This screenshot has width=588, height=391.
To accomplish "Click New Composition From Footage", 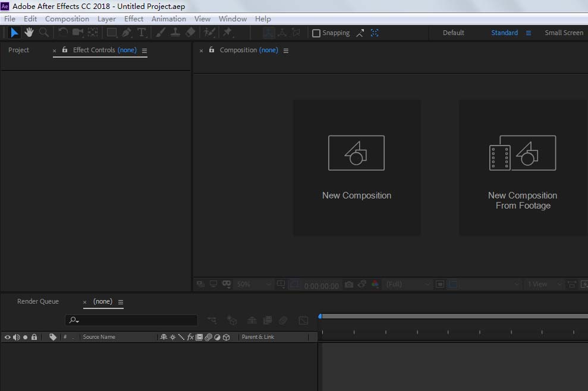I will pyautogui.click(x=523, y=167).
